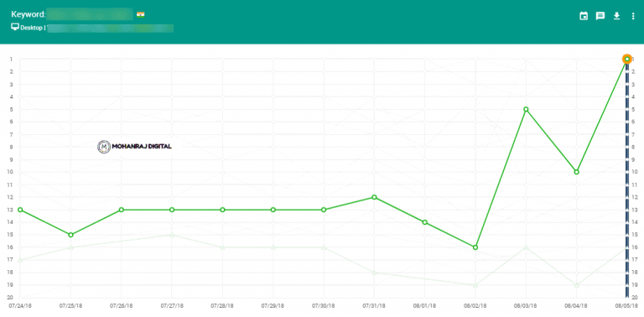This screenshot has width=644, height=317.
Task: Select the rank 13 data point on 07/24/18
Action: pos(20,210)
